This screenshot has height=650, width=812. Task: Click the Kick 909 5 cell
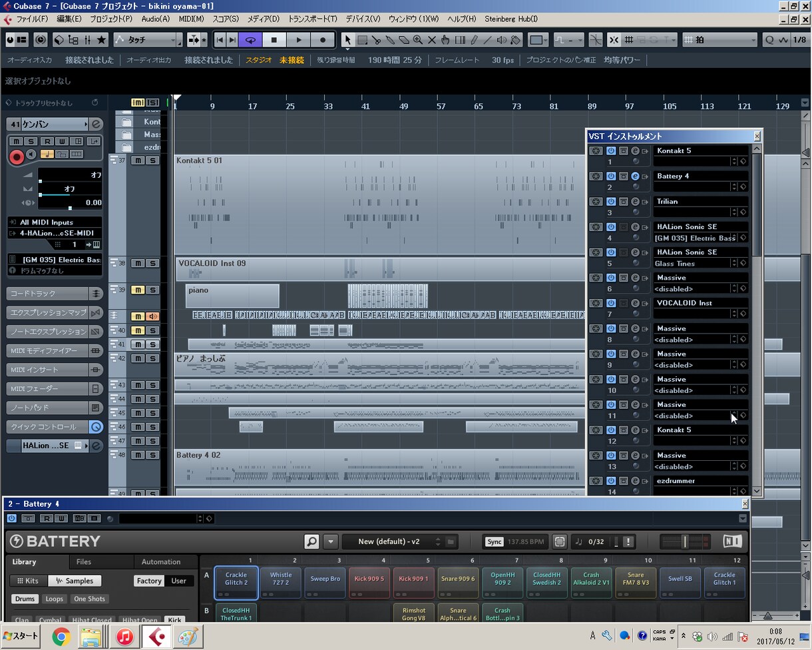tap(369, 583)
